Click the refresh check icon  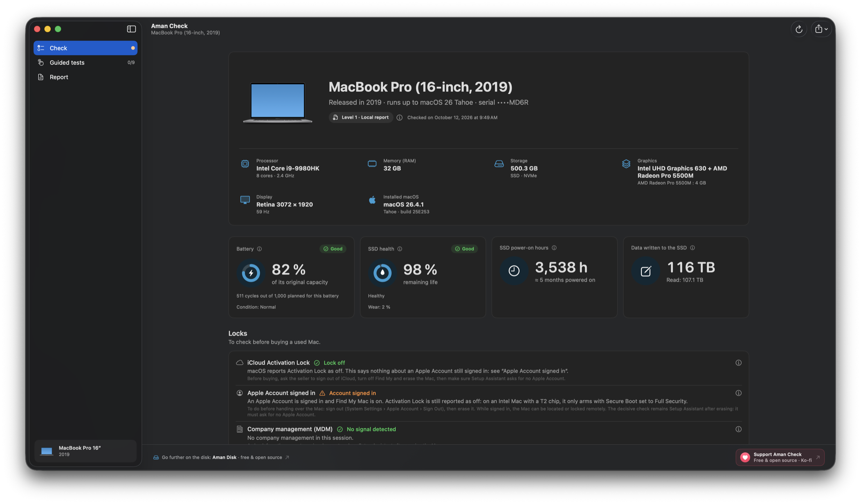(x=799, y=29)
